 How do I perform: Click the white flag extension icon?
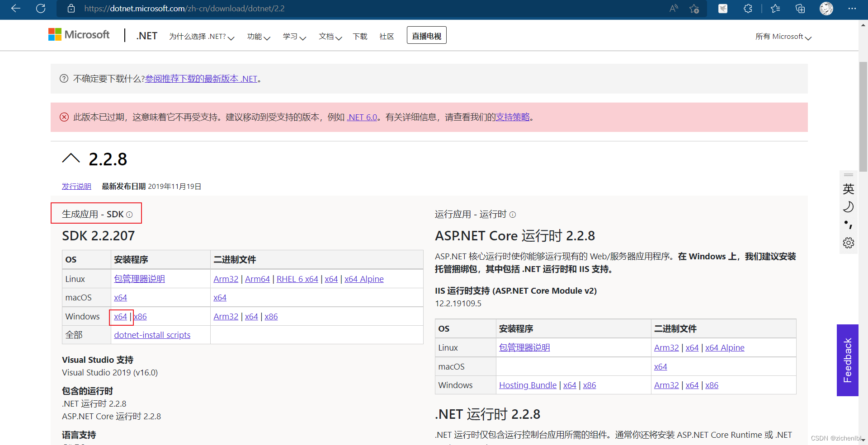[723, 9]
